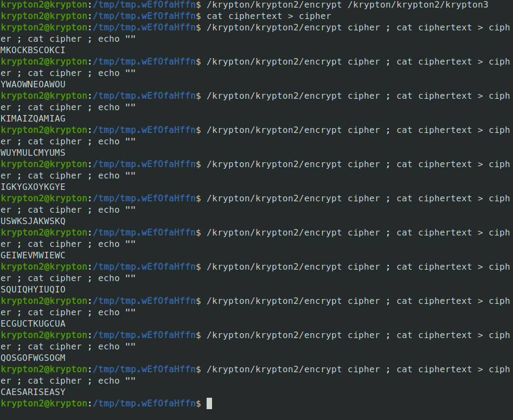Click the QOSGOFWGSOGM output text
The height and width of the screenshot is (420, 513).
click(33, 358)
